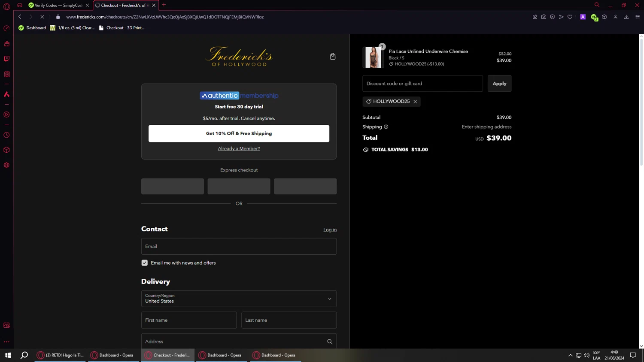Open the downloads icon in toolbar

[x=626, y=17]
